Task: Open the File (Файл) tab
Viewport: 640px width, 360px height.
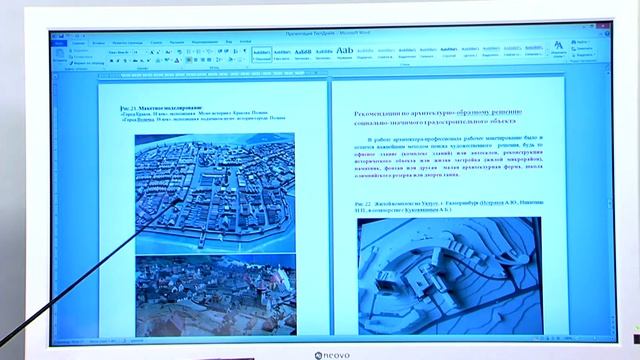Action: pyautogui.click(x=59, y=43)
